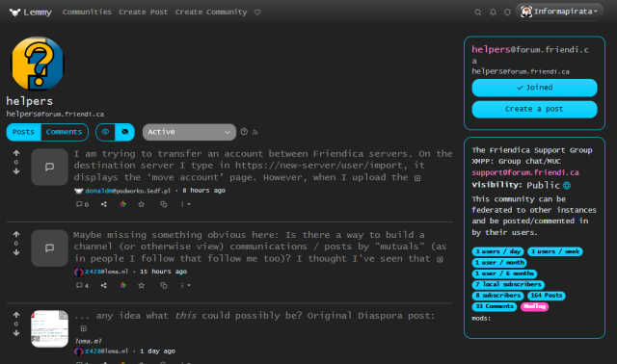Switch to the Comments tab
Viewport: 617px width, 364px height.
(x=65, y=132)
